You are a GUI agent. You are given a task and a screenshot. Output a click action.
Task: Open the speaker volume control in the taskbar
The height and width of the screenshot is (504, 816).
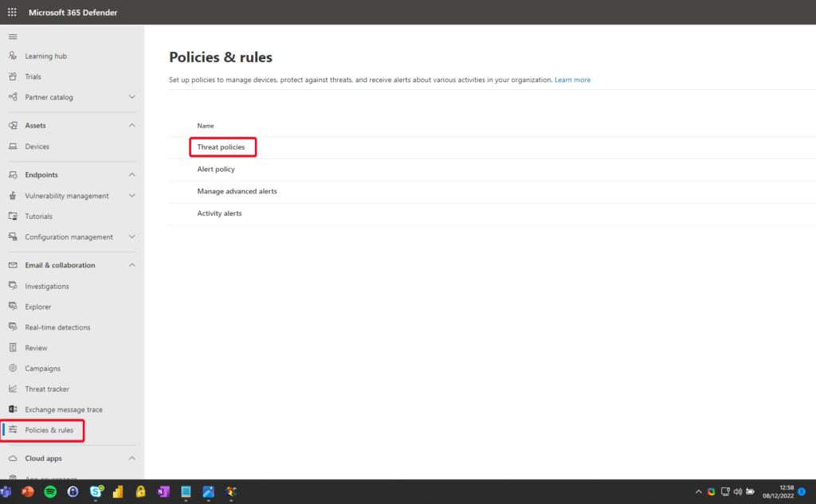pyautogui.click(x=737, y=491)
